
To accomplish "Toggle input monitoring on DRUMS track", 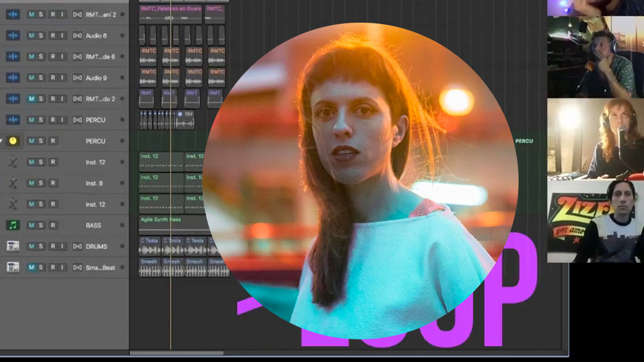I will coord(63,246).
